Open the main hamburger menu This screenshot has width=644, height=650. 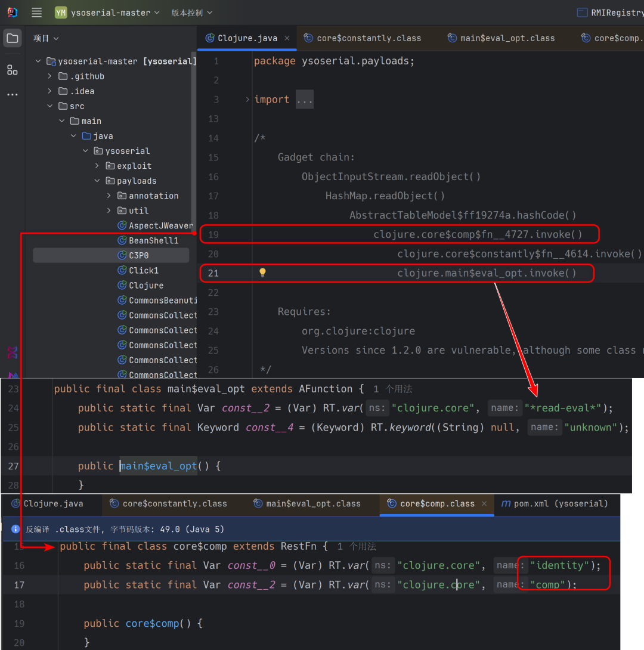(x=36, y=13)
